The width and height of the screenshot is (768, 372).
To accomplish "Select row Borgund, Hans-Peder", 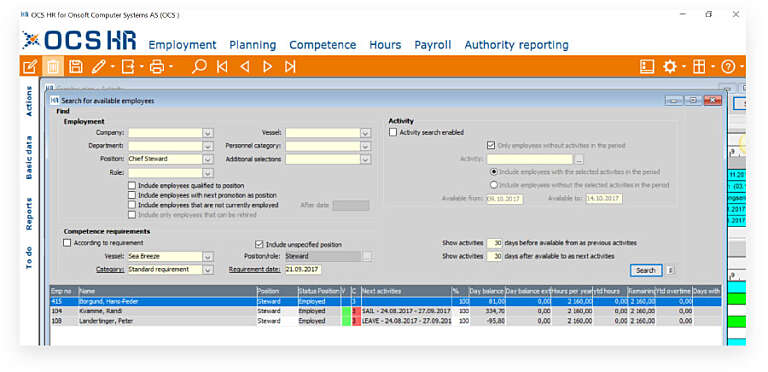I will coord(385,302).
